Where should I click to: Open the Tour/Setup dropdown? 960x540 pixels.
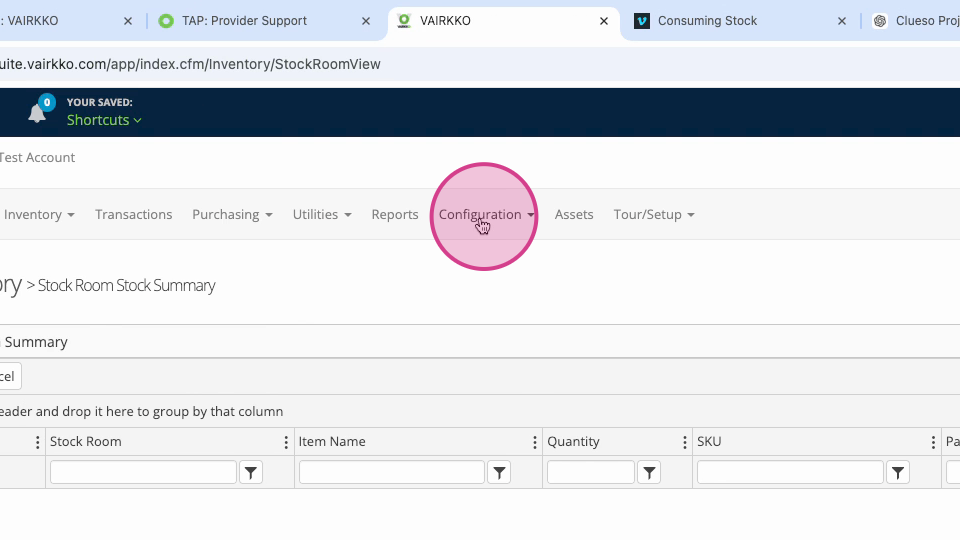654,214
